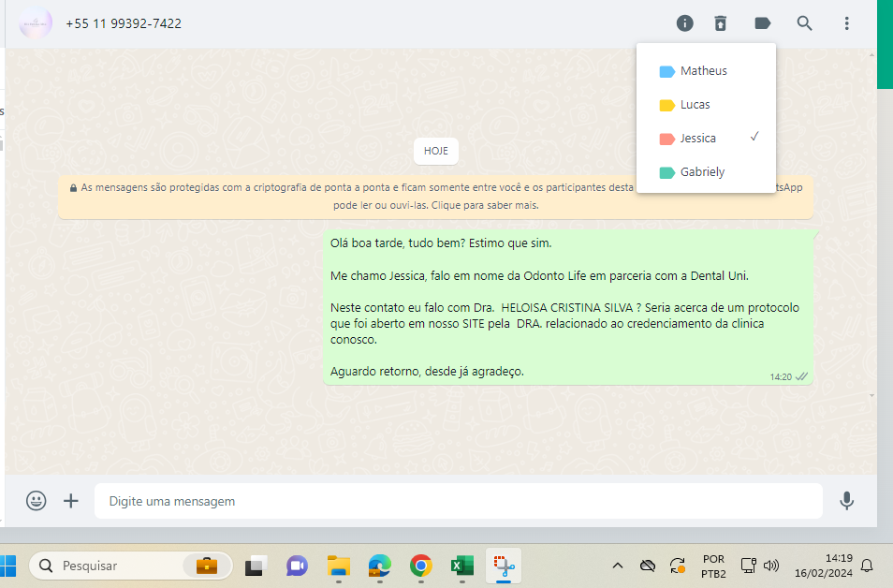Open contact info icon in chat header
The height and width of the screenshot is (588, 893).
coord(684,23)
